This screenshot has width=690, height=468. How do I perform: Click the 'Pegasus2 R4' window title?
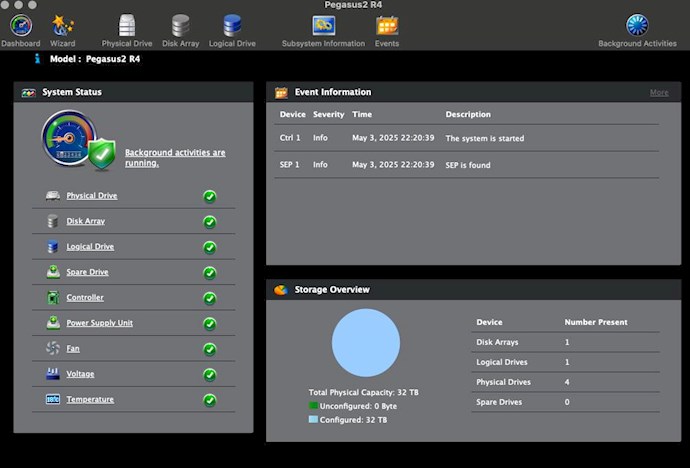353,5
